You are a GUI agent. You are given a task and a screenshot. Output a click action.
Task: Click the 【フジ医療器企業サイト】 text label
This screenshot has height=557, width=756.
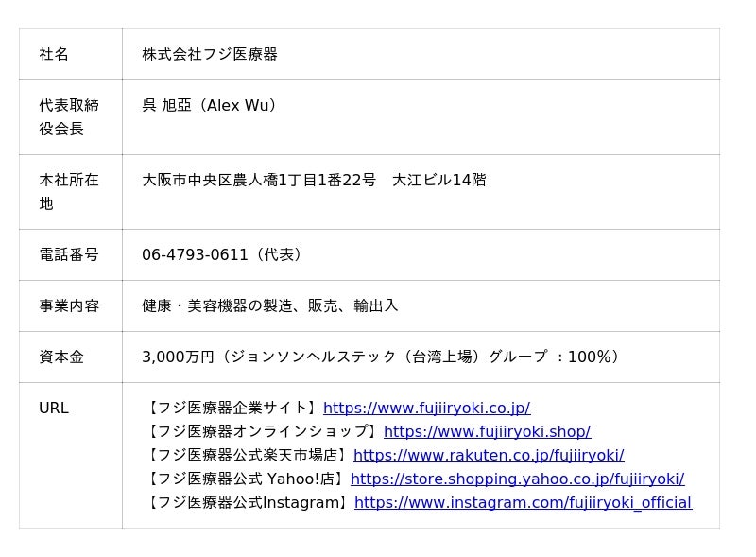coord(232,409)
